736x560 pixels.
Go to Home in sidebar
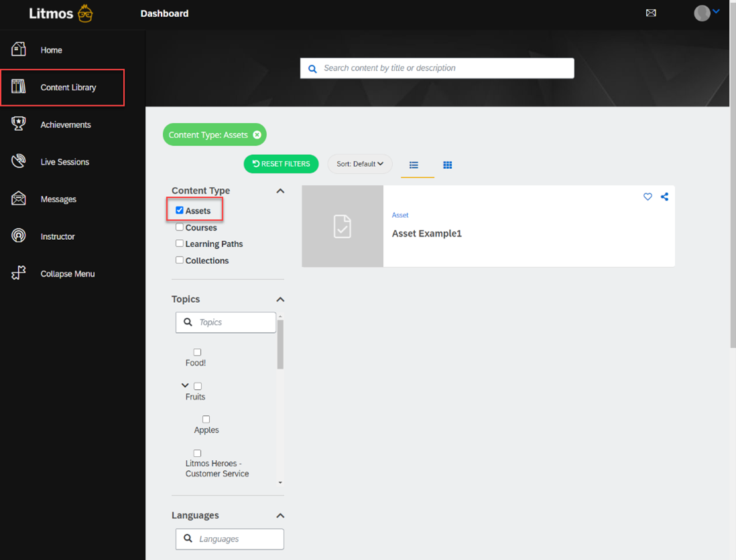(x=51, y=50)
